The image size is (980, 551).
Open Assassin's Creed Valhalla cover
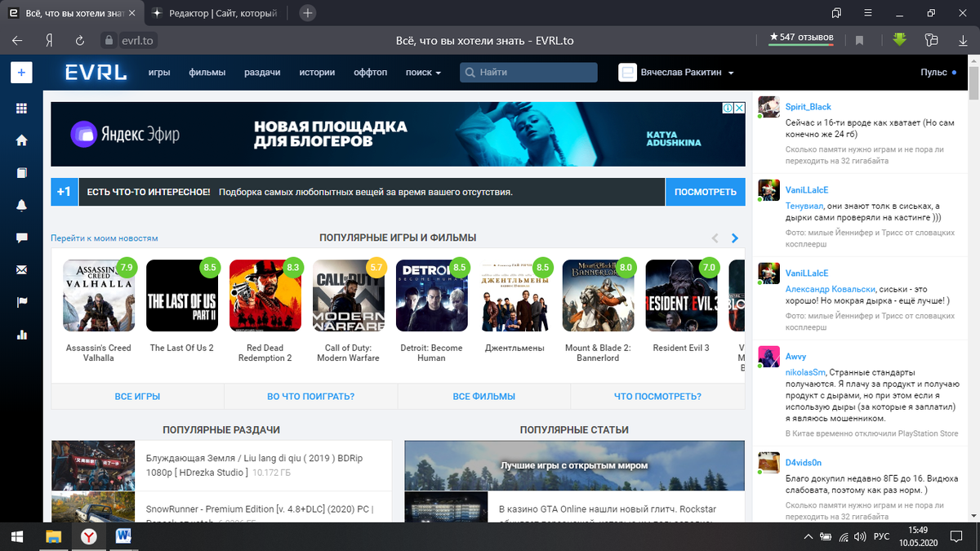99,295
